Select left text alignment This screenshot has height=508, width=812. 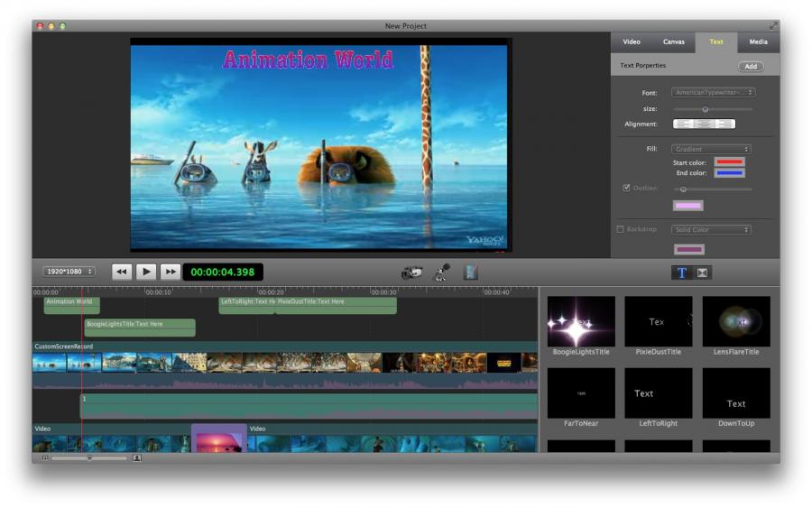(684, 124)
